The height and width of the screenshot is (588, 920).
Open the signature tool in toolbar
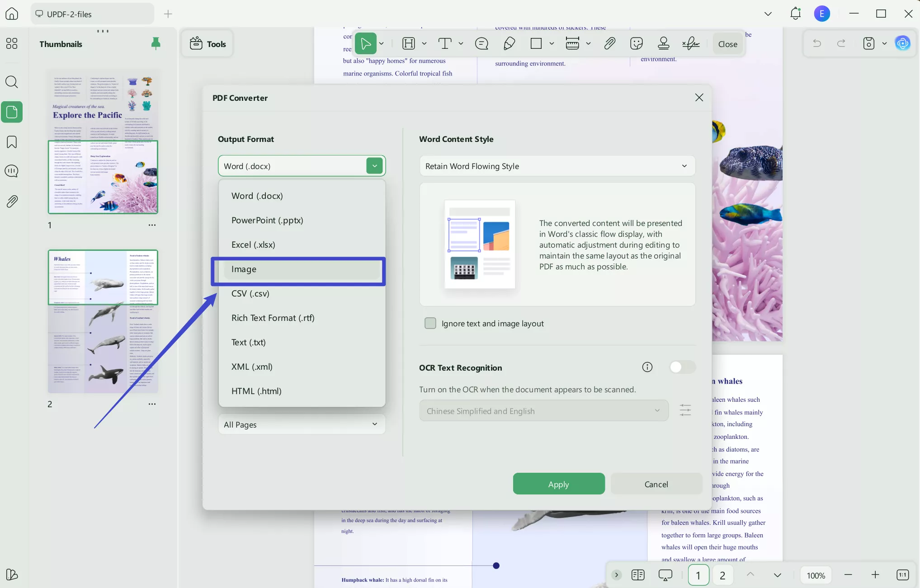[690, 43]
